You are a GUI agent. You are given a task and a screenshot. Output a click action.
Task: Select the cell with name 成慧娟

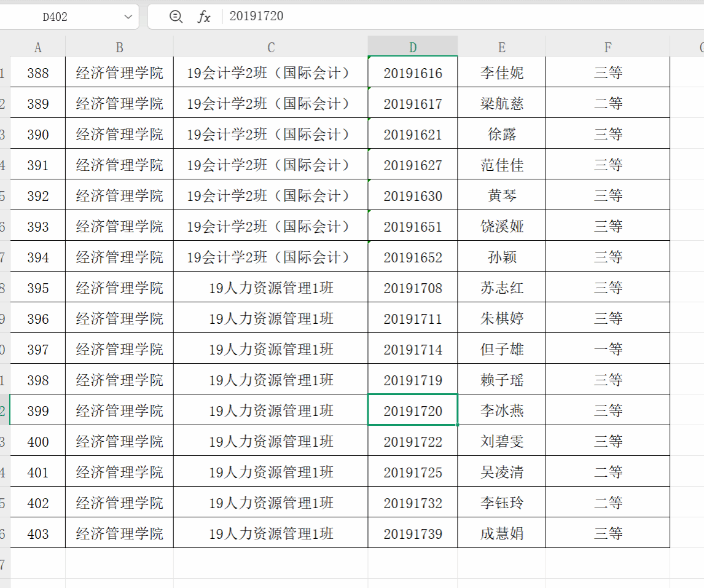point(501,534)
